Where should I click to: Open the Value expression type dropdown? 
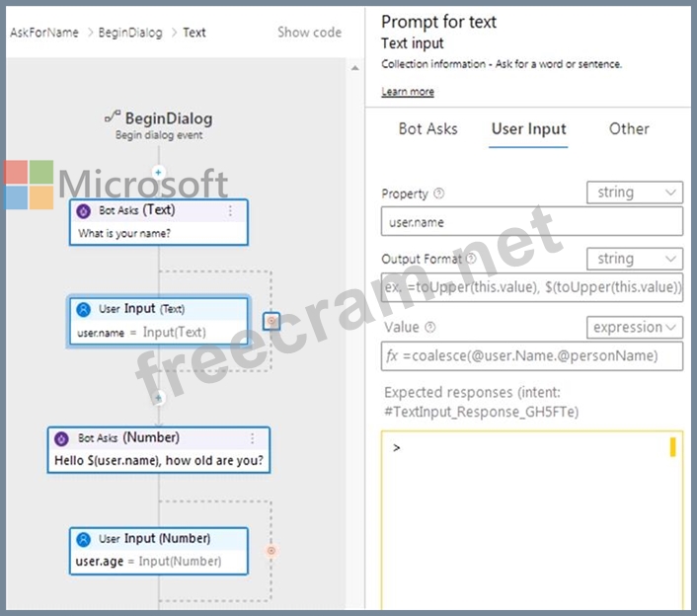click(x=634, y=327)
